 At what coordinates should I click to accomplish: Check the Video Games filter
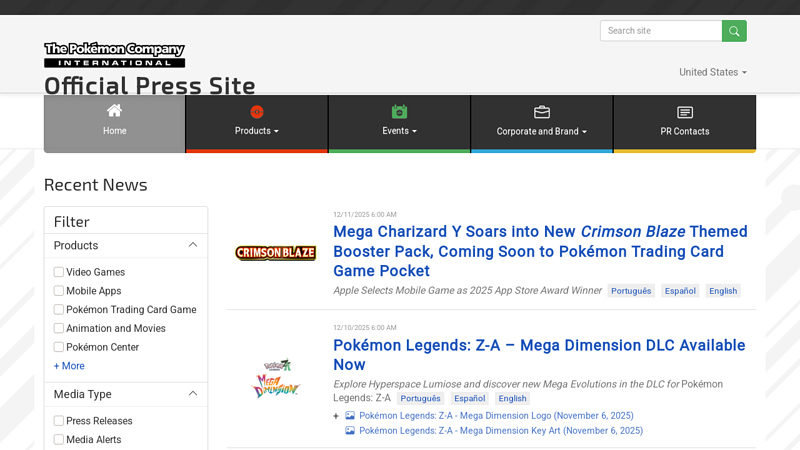(x=59, y=272)
